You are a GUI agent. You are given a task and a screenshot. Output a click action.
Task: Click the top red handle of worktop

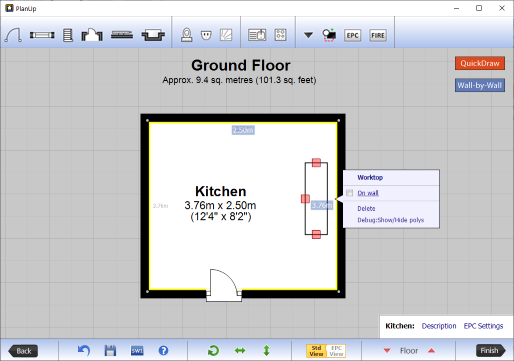coord(316,163)
